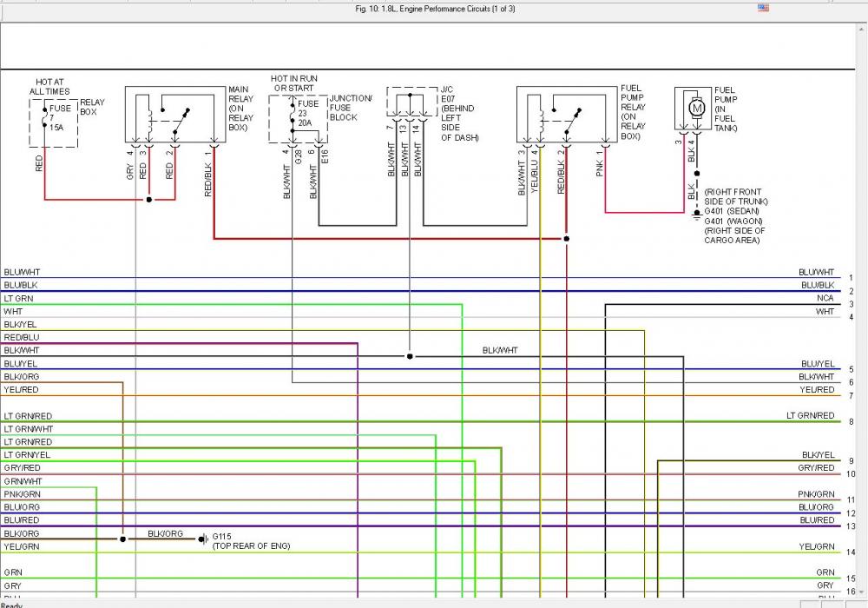Image resolution: width=868 pixels, height=608 pixels.
Task: Click the RED/BLU wire label on left
Action: [x=21, y=337]
